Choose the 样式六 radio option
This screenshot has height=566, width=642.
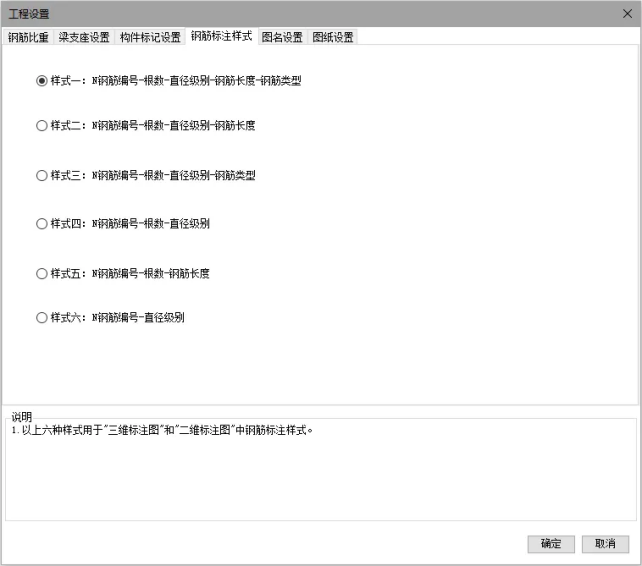[x=42, y=318]
